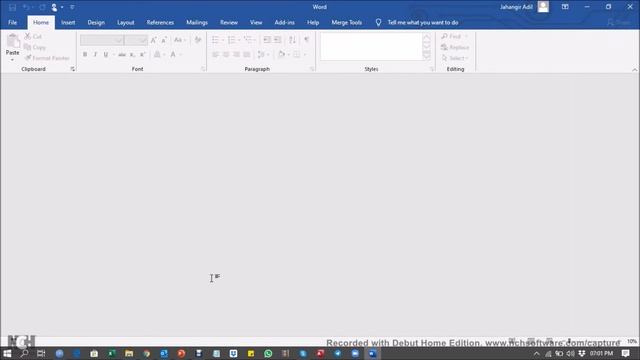640x360 pixels.
Task: Click the Borders button
Action: pyautogui.click(x=297, y=54)
